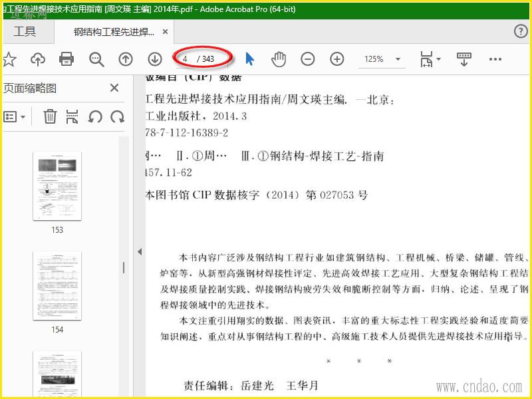Select the page 154 thumbnail
532x399 pixels.
click(x=57, y=286)
